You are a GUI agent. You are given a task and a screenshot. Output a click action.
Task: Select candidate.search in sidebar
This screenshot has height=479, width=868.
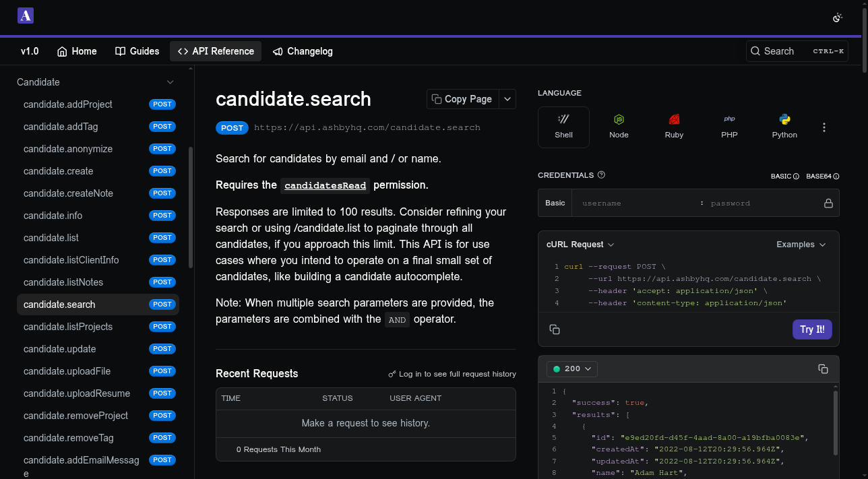[x=98, y=305]
